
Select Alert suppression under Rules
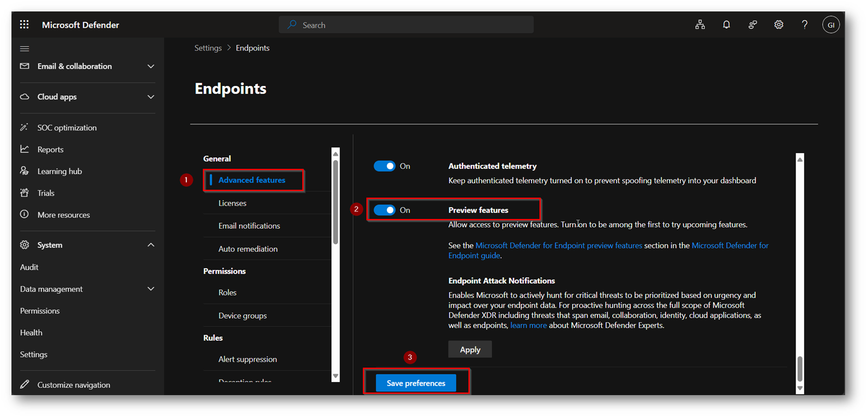(x=247, y=359)
